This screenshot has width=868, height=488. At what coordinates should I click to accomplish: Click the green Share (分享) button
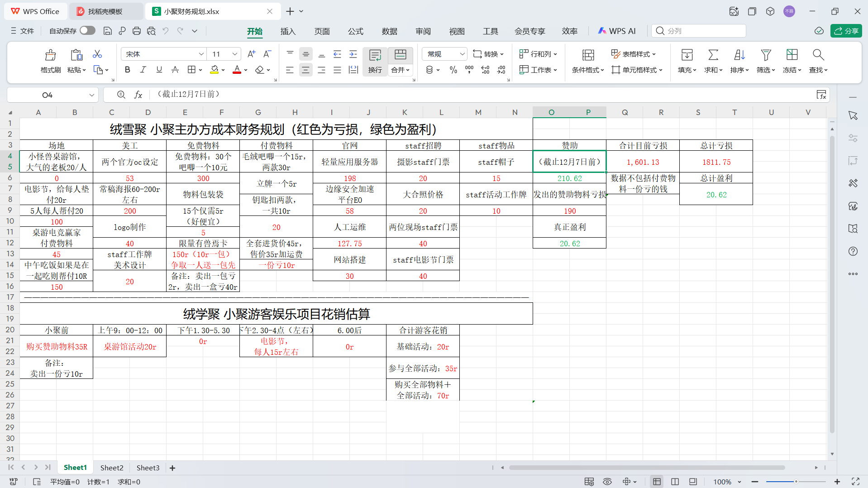[846, 31]
